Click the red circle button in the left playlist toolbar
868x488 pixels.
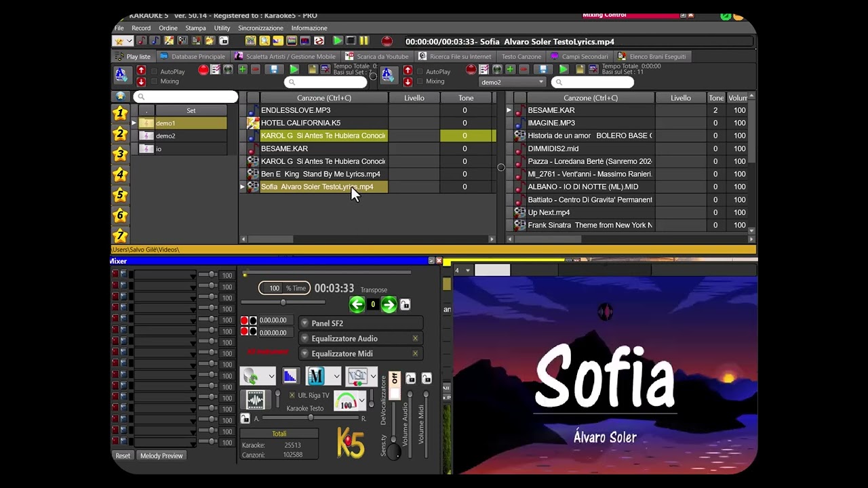point(203,70)
